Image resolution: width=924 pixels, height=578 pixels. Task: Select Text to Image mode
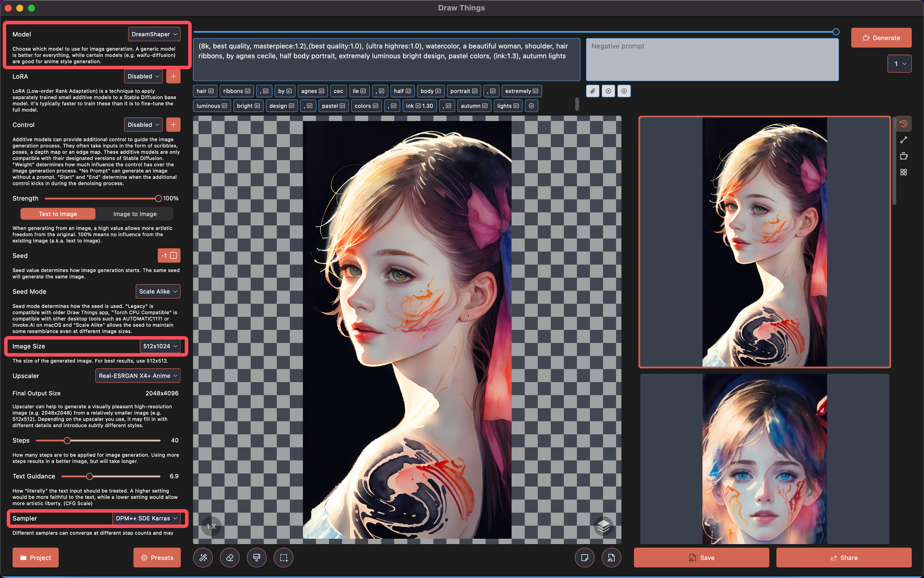(x=58, y=214)
